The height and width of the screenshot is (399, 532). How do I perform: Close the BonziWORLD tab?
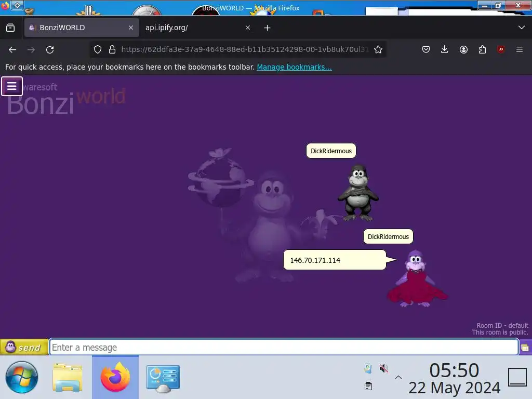click(x=131, y=28)
